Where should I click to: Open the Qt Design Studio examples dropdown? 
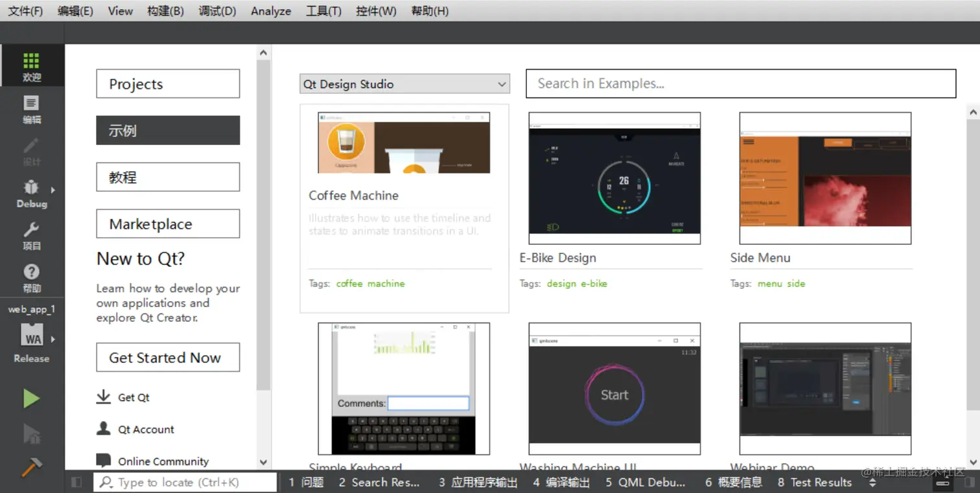click(x=404, y=84)
